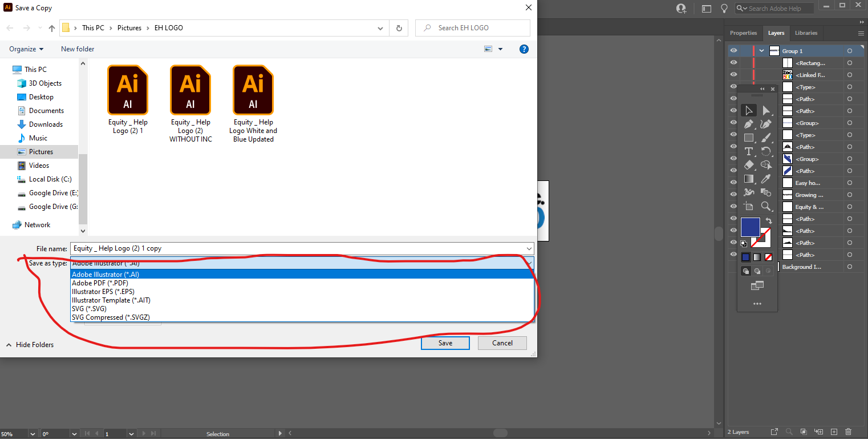Select SVG Compressed (*.SVGZ) file type
This screenshot has width=868, height=439.
302,317
